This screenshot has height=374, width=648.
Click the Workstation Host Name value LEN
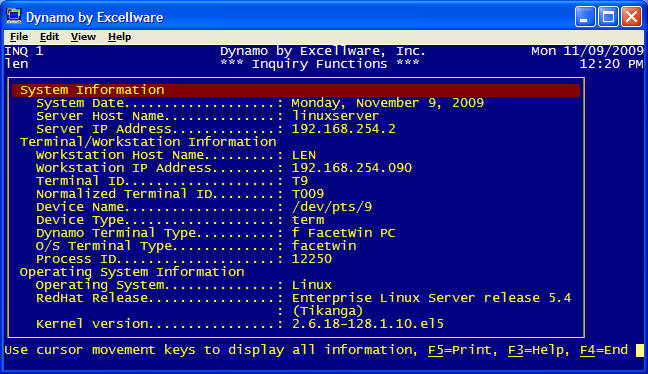pyautogui.click(x=304, y=155)
